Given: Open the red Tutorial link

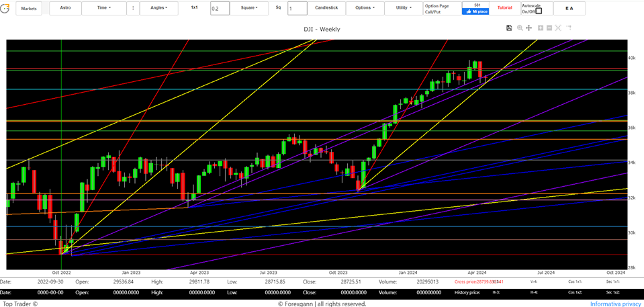Looking at the screenshot, I should 504,8.
